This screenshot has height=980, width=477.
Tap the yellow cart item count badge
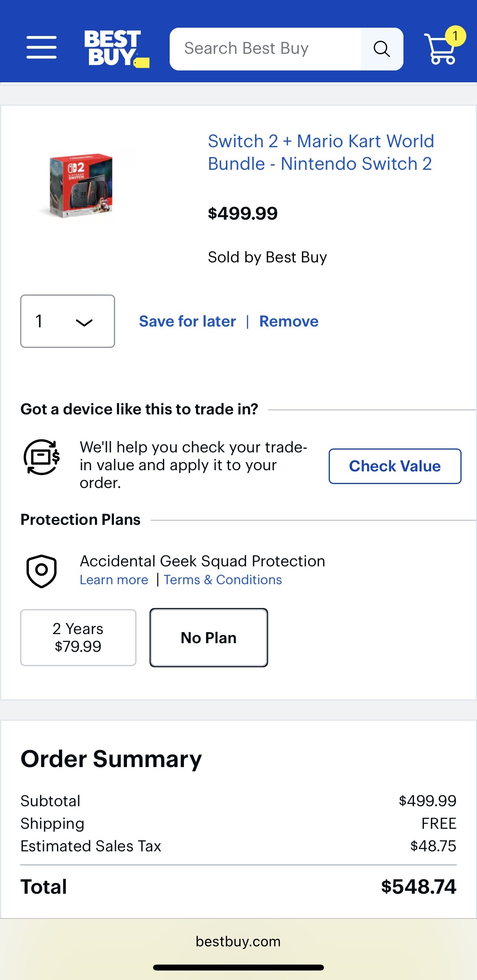tap(455, 36)
